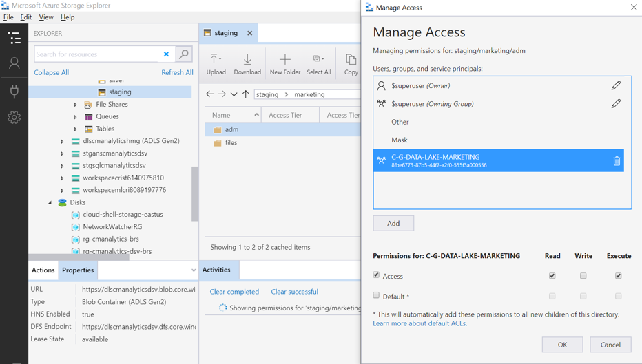Open Learn more about default ACLs link
This screenshot has height=364, width=642.
[420, 323]
